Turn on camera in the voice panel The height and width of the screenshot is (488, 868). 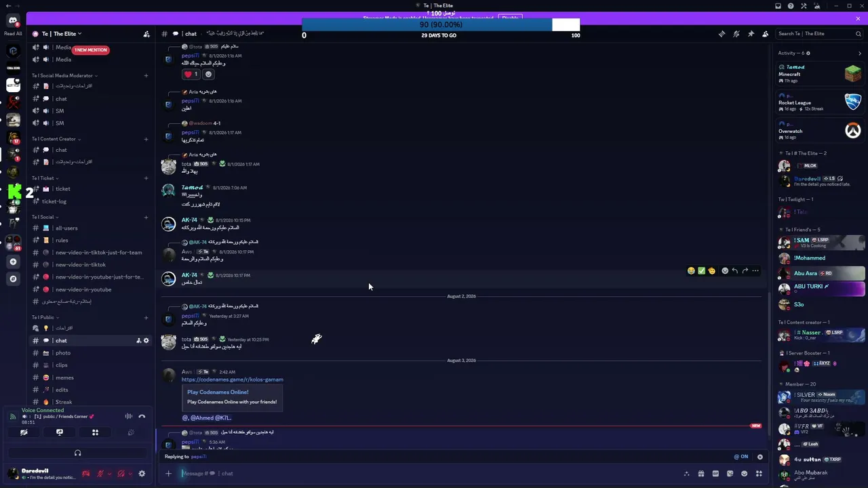coord(24,432)
